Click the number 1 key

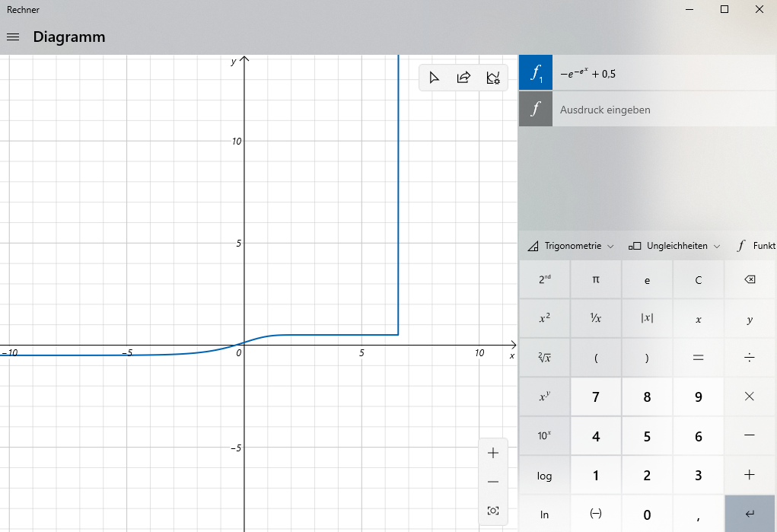click(x=596, y=475)
